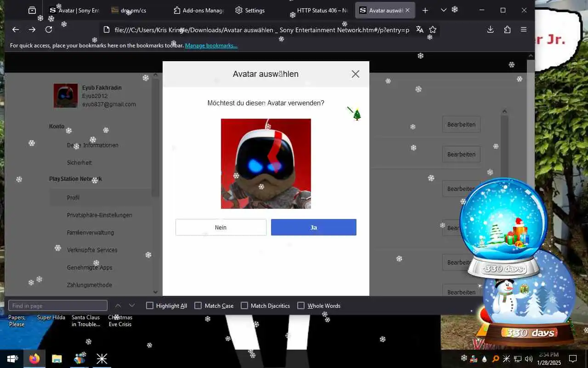
Task: Click the large snow globe countdown widget
Action: point(503,228)
